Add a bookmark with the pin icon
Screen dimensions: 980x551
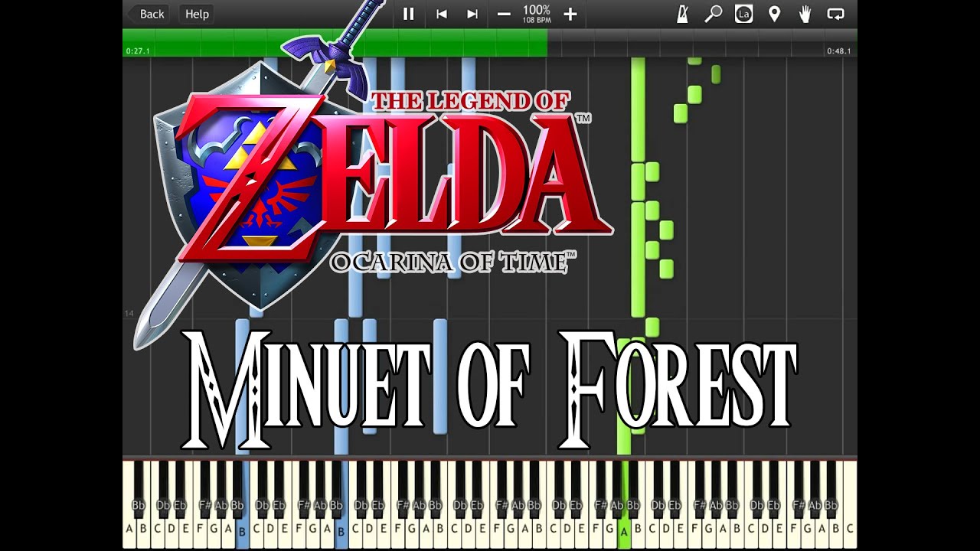(x=774, y=14)
